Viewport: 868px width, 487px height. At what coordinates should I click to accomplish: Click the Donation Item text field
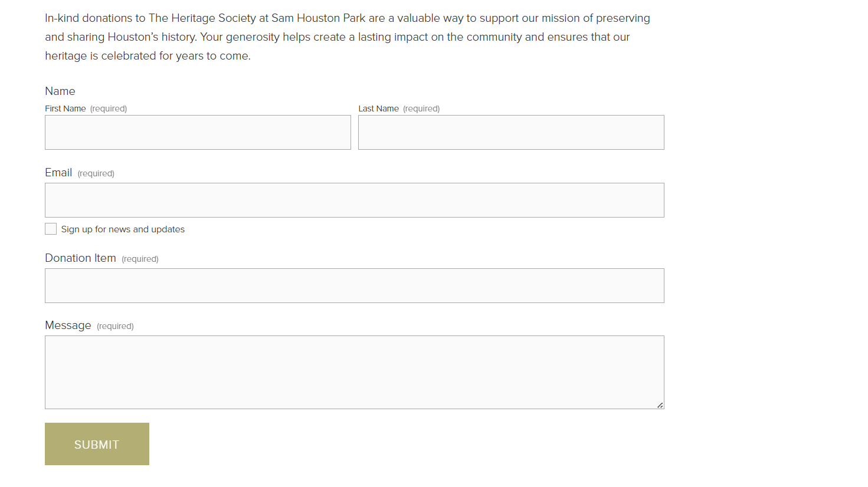coord(354,285)
